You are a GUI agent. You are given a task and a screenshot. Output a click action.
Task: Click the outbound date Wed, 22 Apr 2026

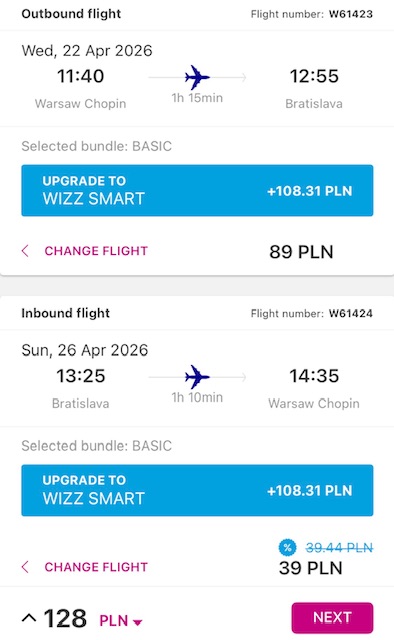[87, 51]
